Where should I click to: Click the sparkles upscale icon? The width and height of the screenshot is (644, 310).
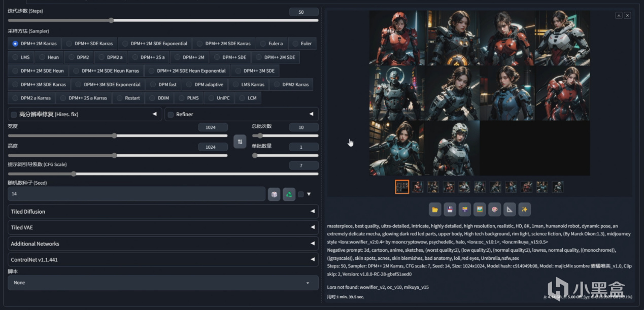coord(524,209)
